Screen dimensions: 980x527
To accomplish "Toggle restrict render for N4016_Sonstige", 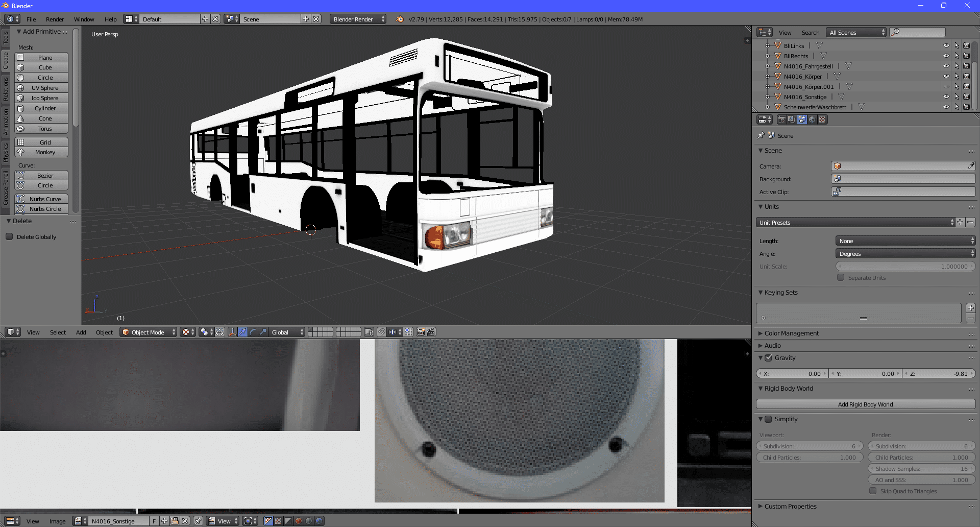I will click(x=966, y=97).
